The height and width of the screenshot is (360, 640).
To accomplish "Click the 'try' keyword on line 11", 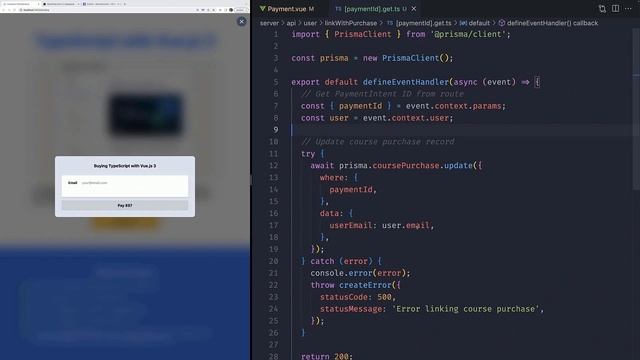I will [308, 154].
